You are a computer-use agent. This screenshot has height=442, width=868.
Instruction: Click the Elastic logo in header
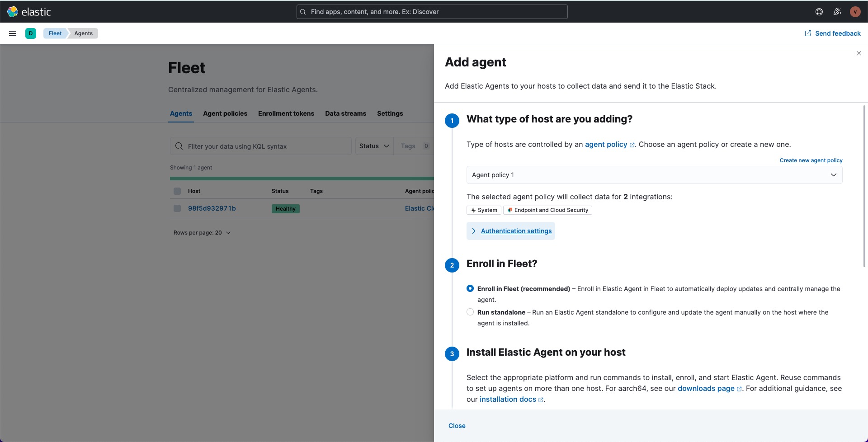pos(29,12)
